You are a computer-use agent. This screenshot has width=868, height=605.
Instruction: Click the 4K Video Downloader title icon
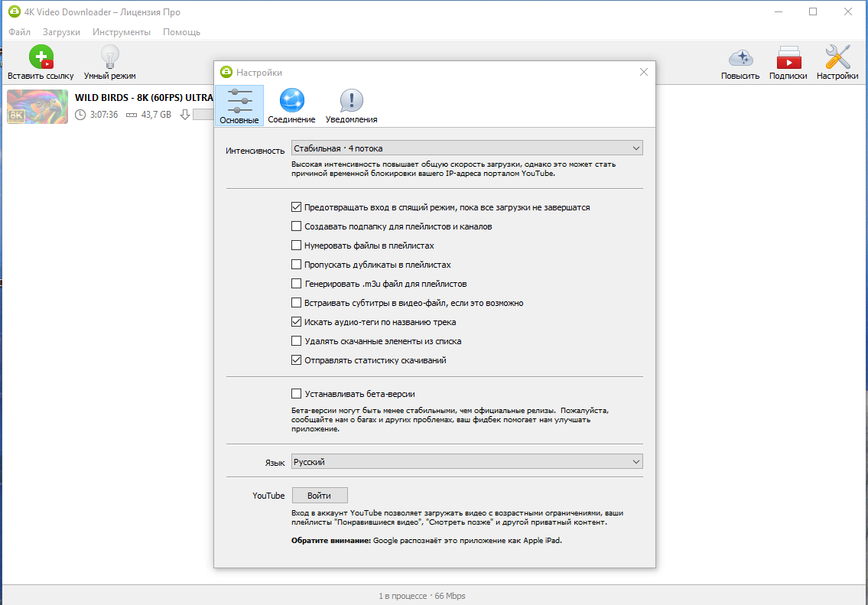point(15,11)
